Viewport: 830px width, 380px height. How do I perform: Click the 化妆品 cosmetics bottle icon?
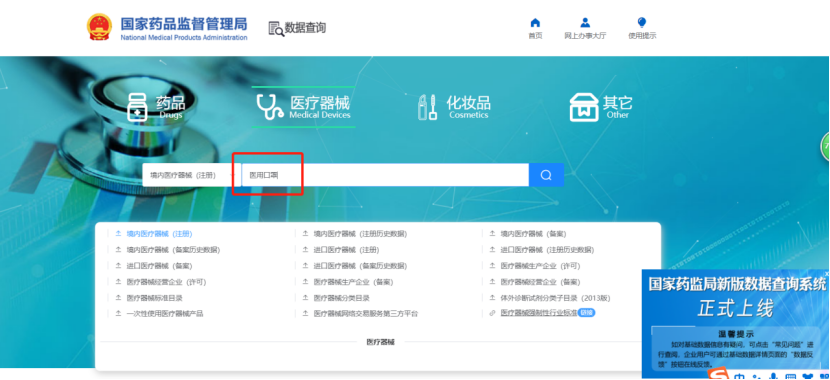pyautogui.click(x=427, y=107)
